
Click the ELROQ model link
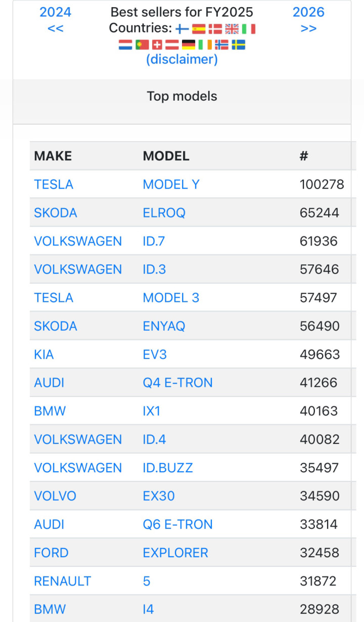164,213
